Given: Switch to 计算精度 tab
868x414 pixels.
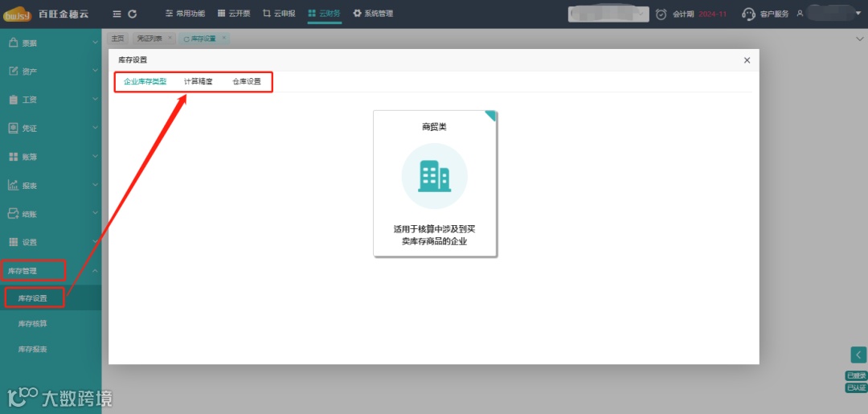Looking at the screenshot, I should (199, 81).
